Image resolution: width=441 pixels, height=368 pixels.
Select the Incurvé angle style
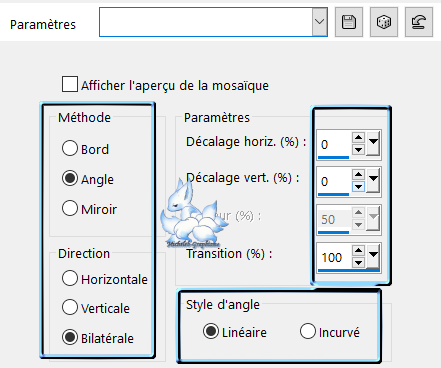[307, 331]
